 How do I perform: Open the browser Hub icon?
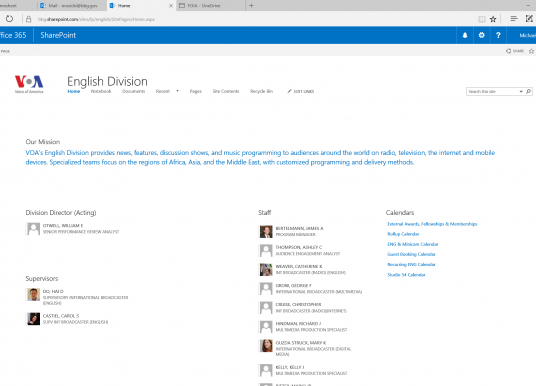(514, 19)
